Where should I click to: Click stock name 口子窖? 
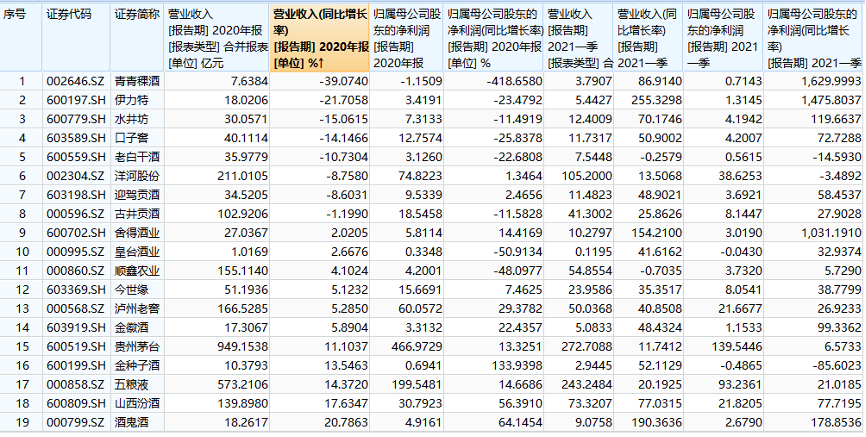point(131,136)
